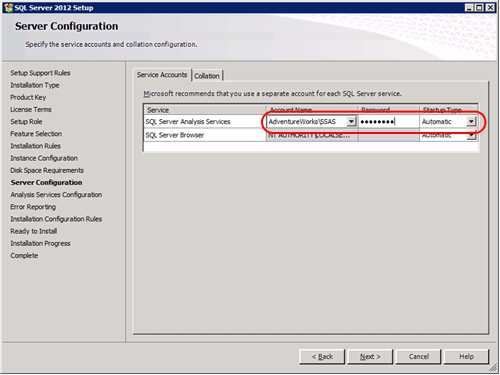Select the SQL Server Browser row
This screenshot has height=375, width=500.
click(x=311, y=135)
